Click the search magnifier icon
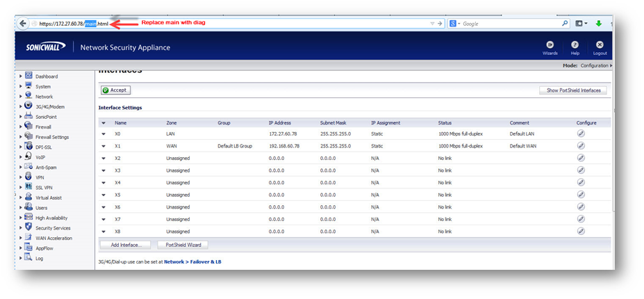 tap(564, 24)
